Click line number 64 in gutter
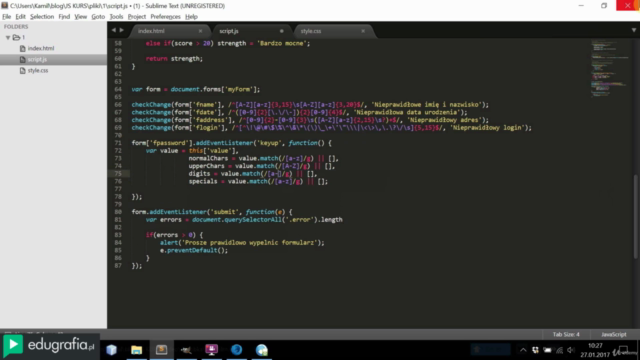The height and width of the screenshot is (360, 640). (118, 89)
